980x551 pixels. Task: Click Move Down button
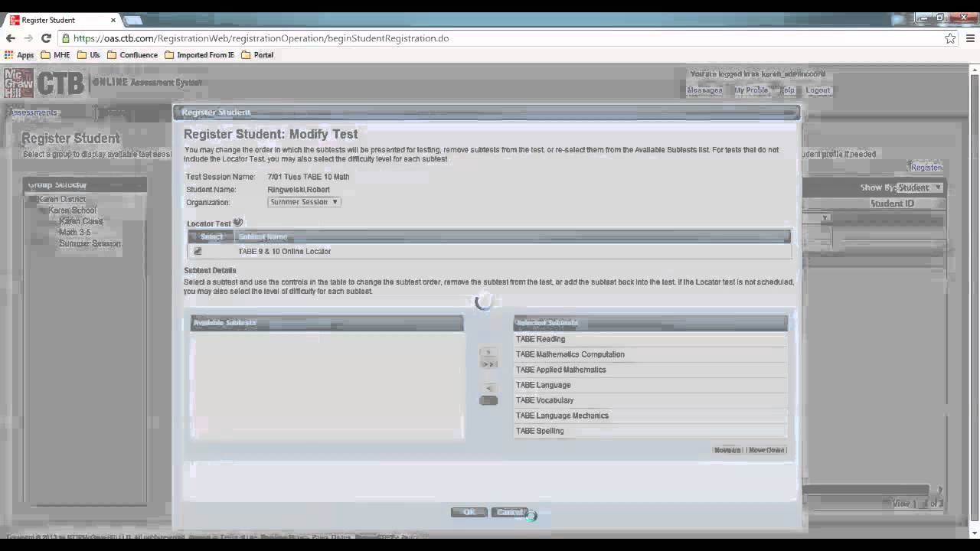click(x=766, y=450)
